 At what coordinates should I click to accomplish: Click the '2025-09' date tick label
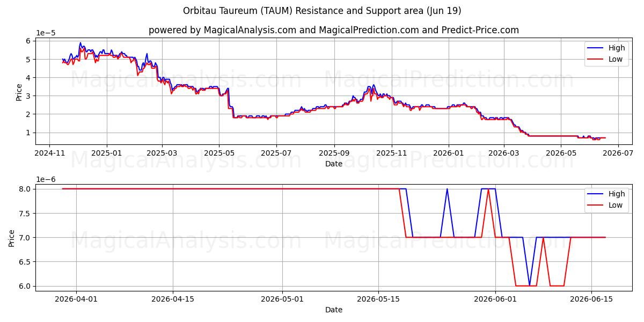(334, 154)
